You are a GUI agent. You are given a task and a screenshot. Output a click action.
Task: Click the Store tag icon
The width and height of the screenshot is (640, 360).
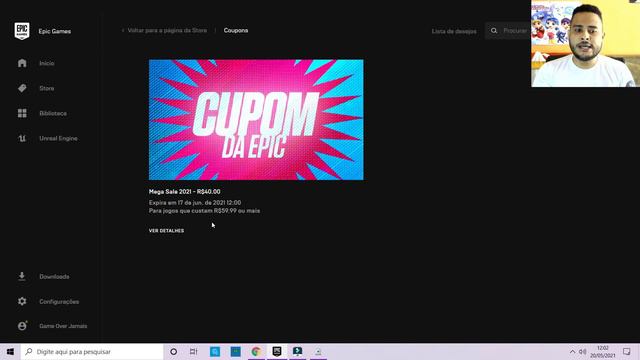tap(22, 88)
